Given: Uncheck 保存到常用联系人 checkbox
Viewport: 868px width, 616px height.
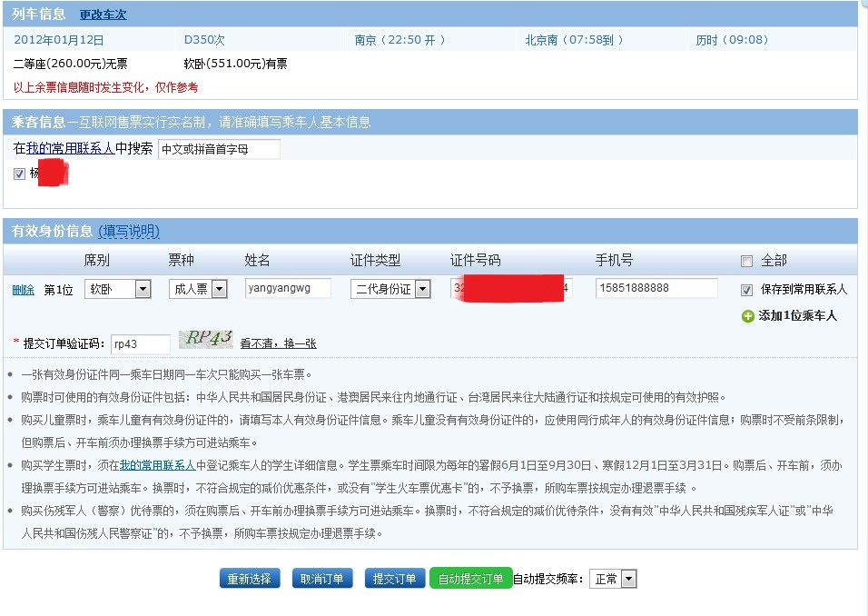Looking at the screenshot, I should 746,290.
